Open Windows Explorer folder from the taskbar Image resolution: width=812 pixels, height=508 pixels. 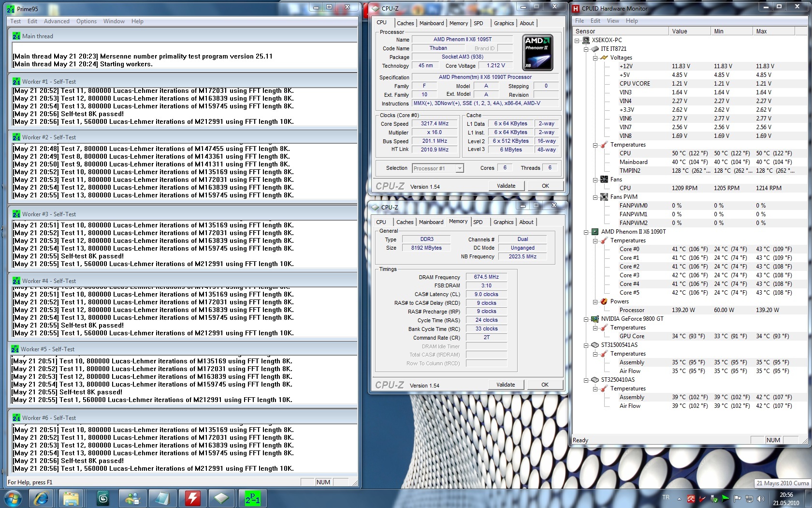[x=71, y=498]
